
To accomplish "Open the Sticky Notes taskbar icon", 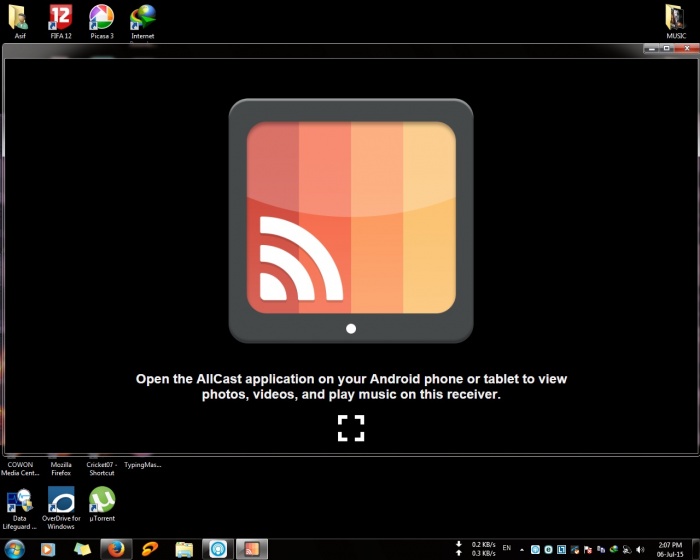I will click(82, 549).
